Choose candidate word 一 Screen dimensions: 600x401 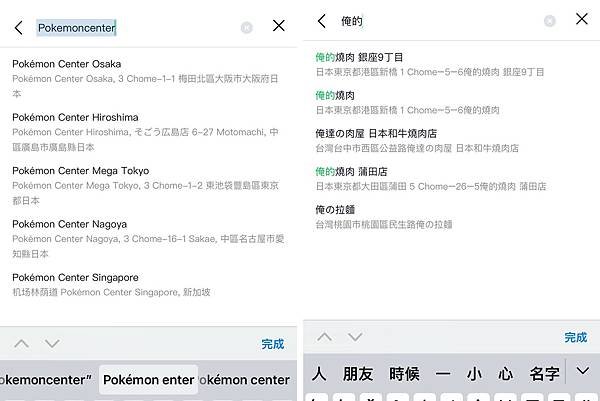[x=443, y=373]
